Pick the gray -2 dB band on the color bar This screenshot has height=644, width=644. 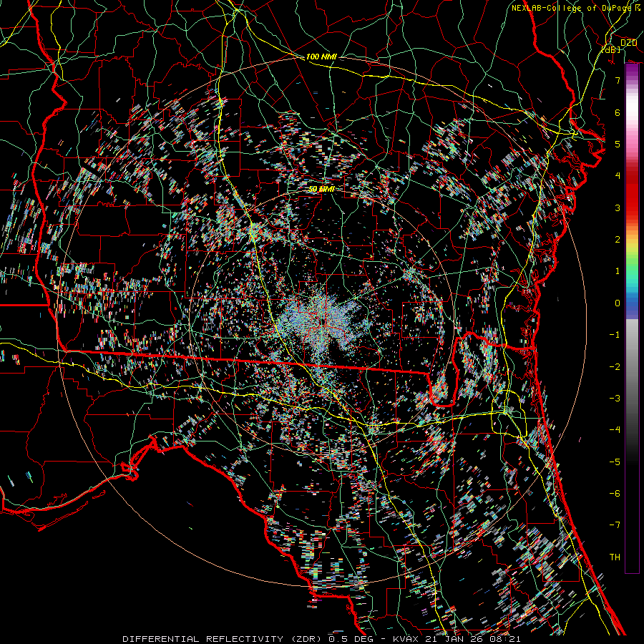[632, 366]
